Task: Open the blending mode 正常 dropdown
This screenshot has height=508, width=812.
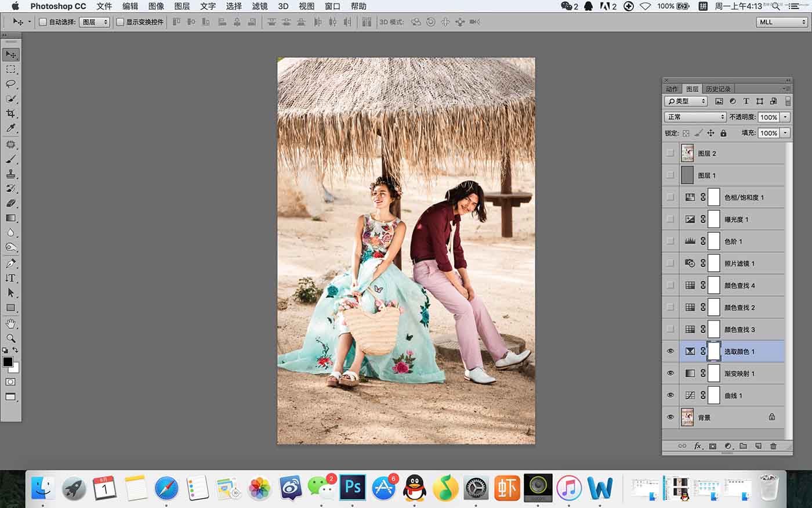Action: [694, 117]
